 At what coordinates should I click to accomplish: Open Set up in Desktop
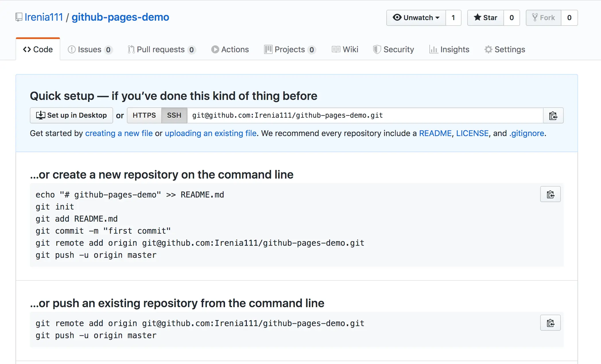71,115
